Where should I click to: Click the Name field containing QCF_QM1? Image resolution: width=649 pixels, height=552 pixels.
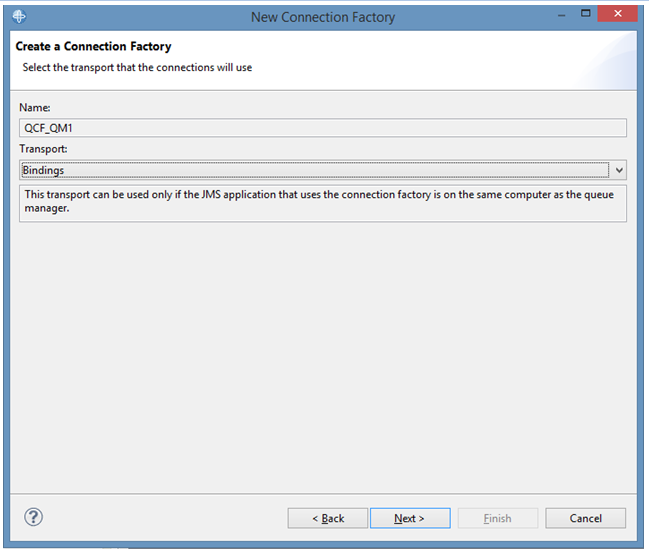323,128
